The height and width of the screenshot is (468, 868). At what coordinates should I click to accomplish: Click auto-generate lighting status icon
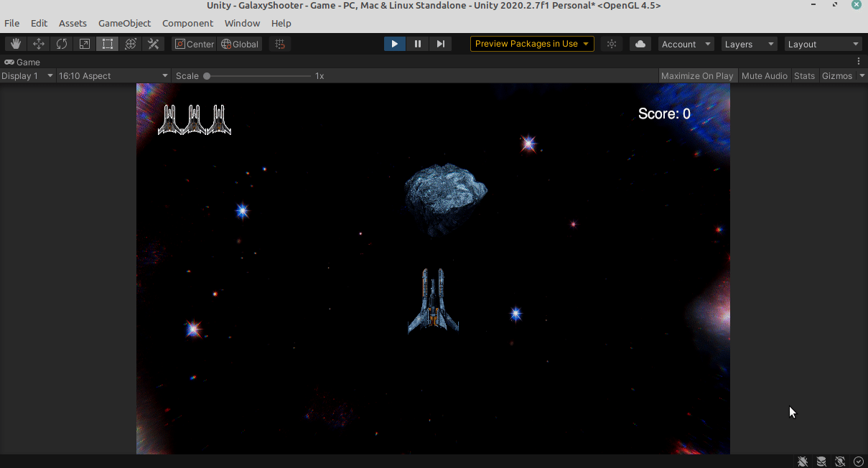coord(840,461)
